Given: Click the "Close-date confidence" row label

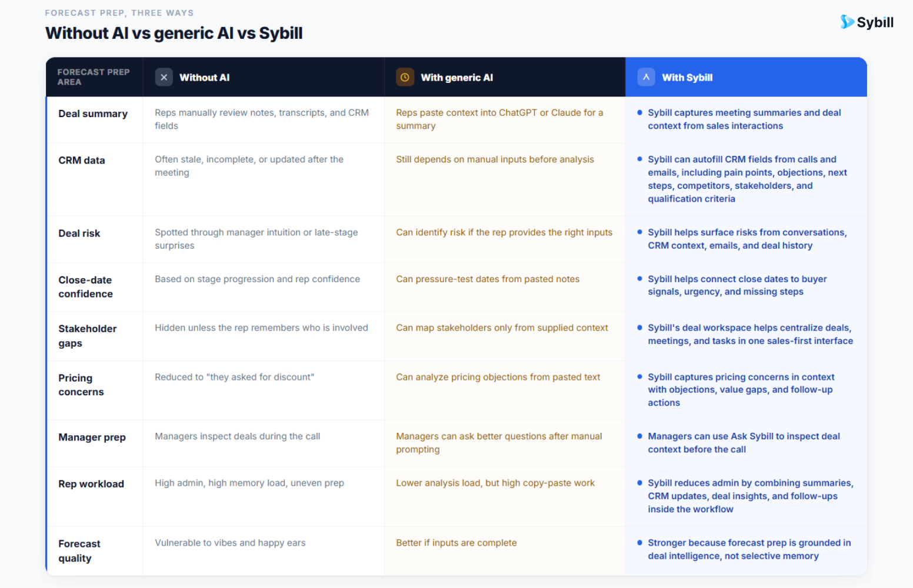Looking at the screenshot, I should 86,287.
